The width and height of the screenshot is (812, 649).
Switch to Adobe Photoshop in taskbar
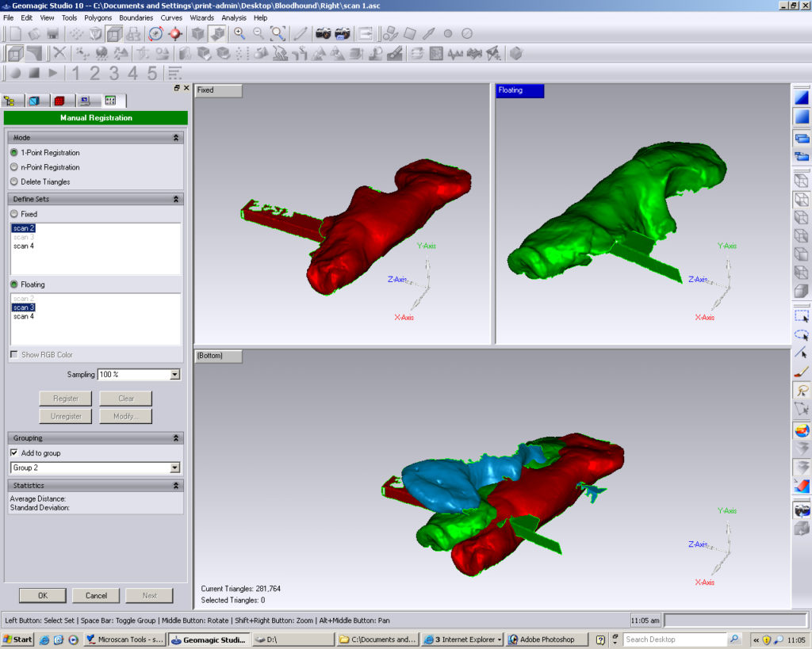(x=548, y=639)
